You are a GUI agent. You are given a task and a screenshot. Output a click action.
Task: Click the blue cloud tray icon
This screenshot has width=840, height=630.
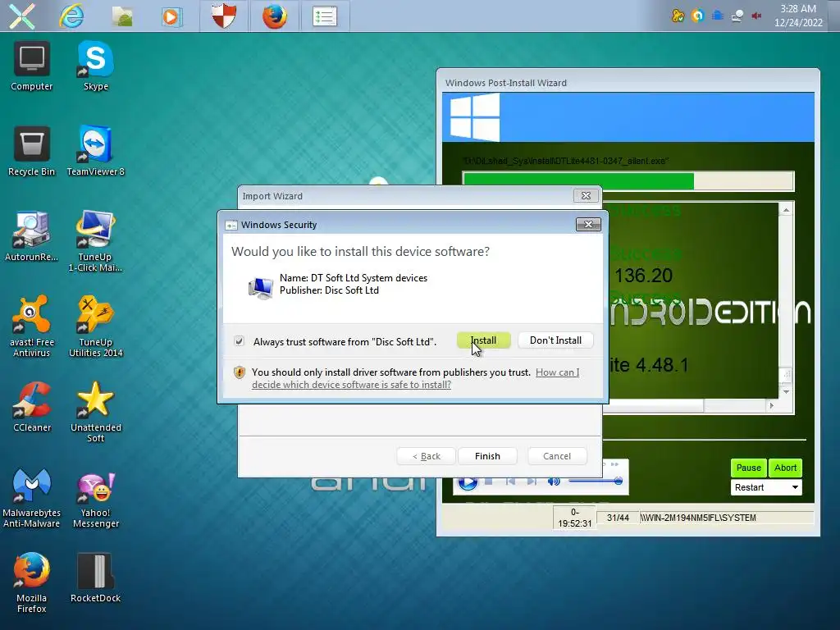point(717,16)
